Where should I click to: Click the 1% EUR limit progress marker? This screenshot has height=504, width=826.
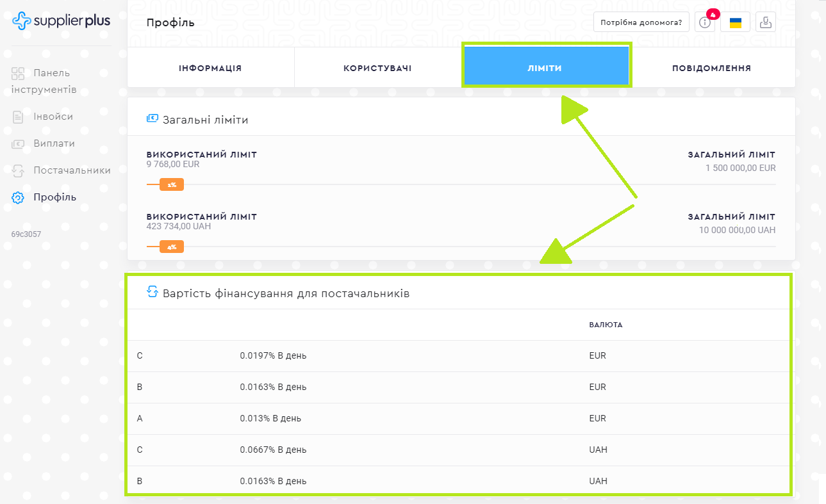[x=172, y=185]
